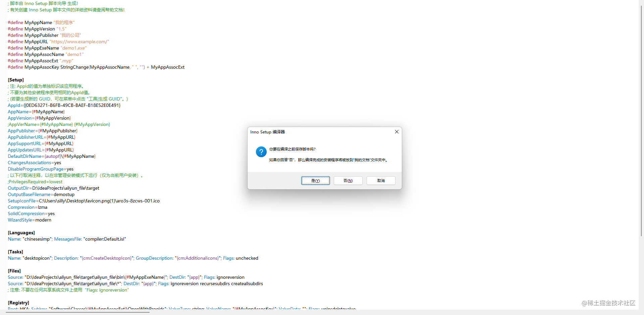Screen dimensions: 644x315
Task: Select the [Registry] section header
Action: click(x=18, y=303)
